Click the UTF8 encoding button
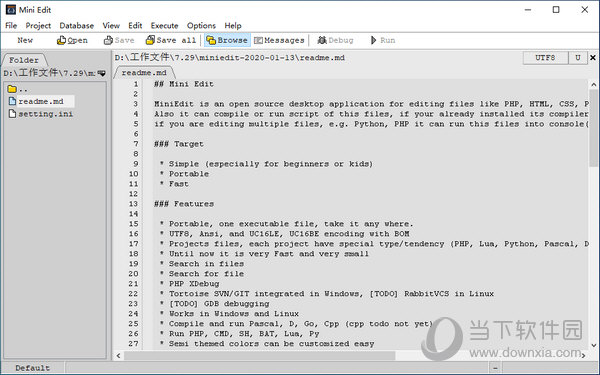 click(x=545, y=58)
